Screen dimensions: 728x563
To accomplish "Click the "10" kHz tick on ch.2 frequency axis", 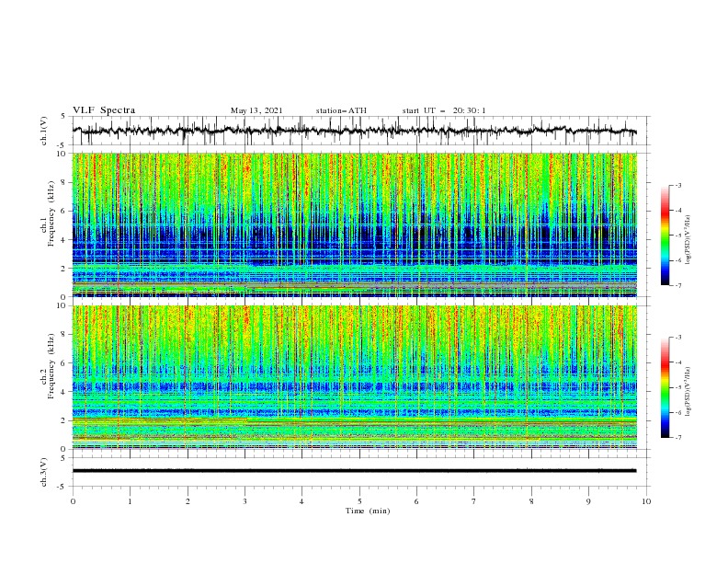I will point(63,305).
